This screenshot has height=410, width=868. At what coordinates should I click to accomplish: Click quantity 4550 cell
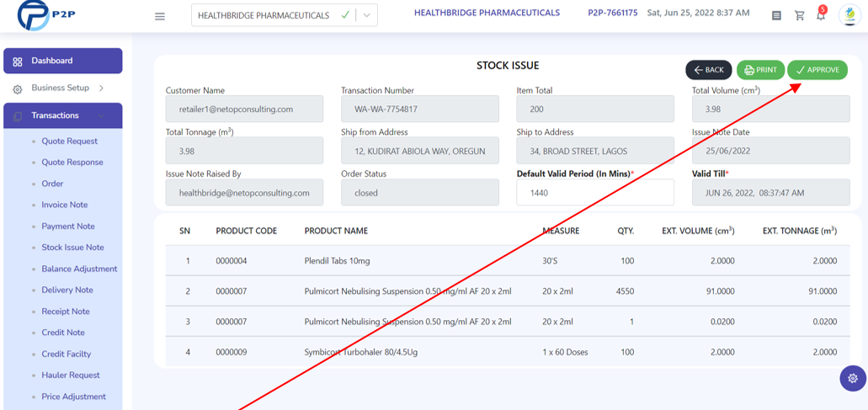coord(625,291)
